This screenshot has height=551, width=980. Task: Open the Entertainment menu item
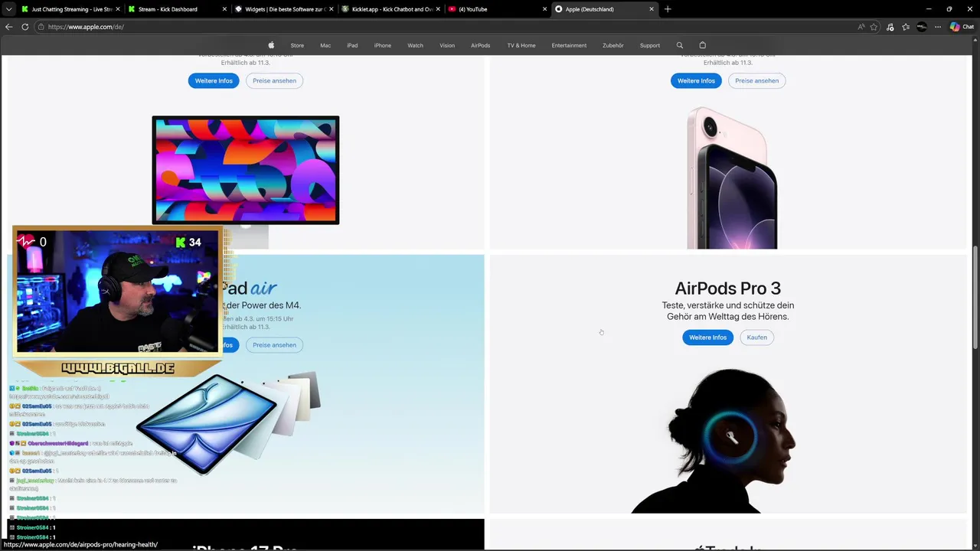click(x=569, y=45)
